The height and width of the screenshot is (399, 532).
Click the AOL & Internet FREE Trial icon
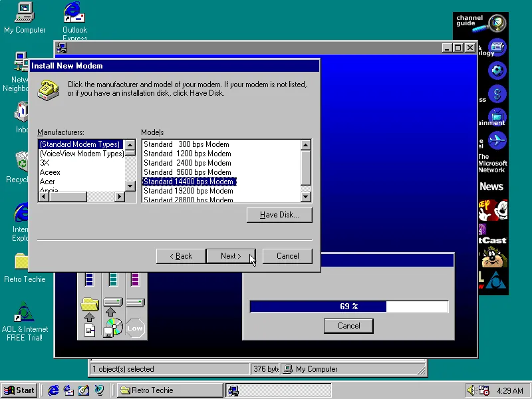tap(25, 311)
